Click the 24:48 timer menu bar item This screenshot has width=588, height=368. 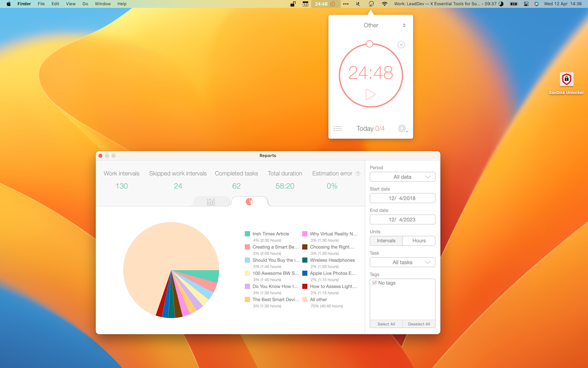325,4
